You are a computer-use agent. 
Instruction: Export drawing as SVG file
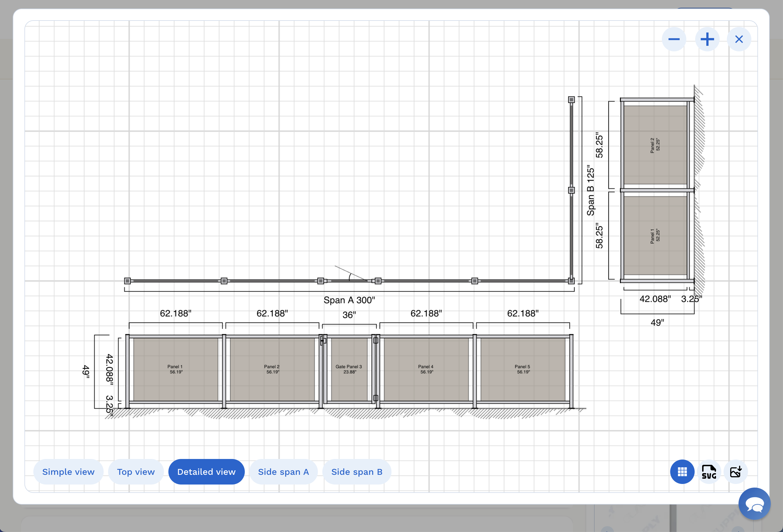pyautogui.click(x=709, y=472)
